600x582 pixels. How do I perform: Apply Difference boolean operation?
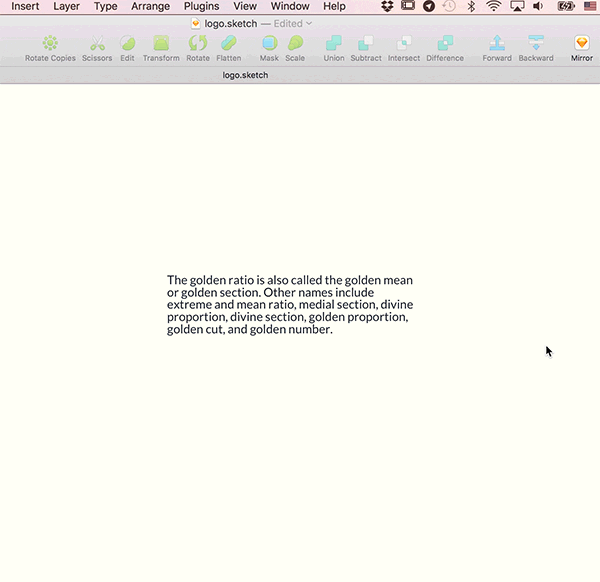tap(445, 43)
